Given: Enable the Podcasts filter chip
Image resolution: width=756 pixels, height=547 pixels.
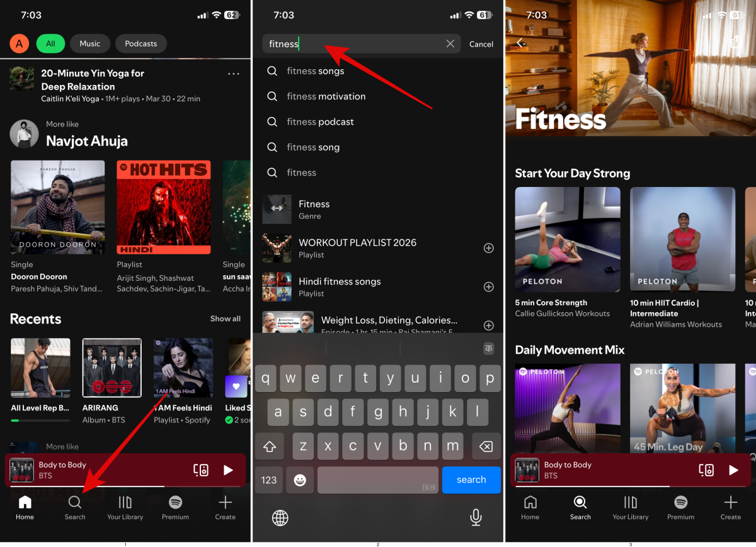Looking at the screenshot, I should click(140, 43).
